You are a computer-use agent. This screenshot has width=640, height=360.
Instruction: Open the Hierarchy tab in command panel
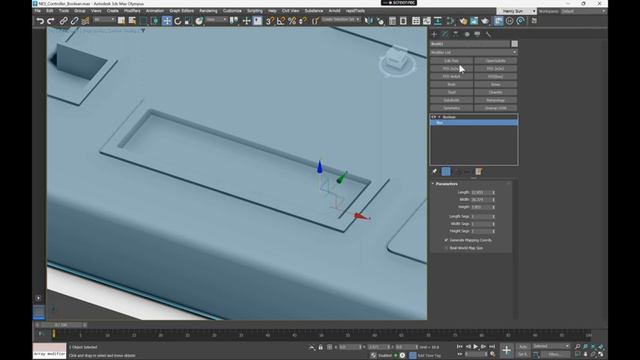(x=456, y=34)
